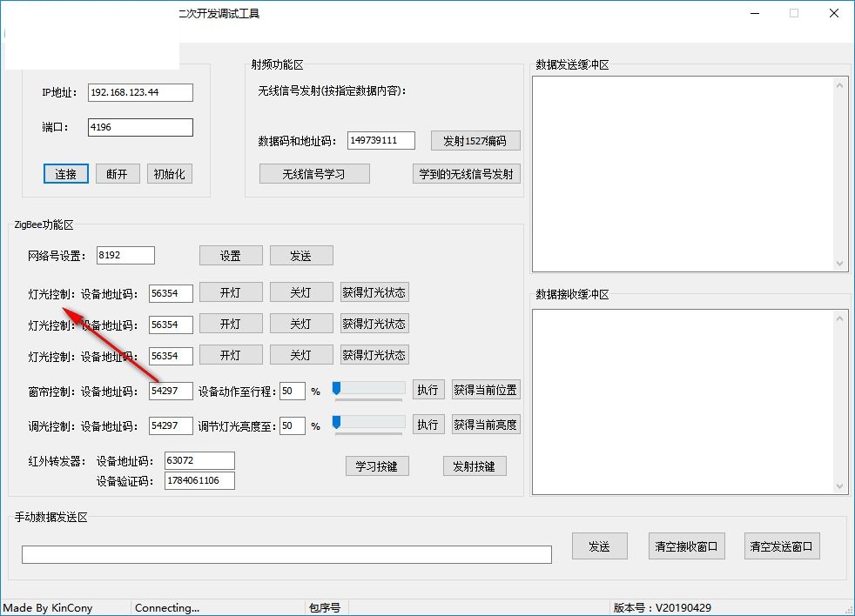Click 发送 next to 设置 button

click(301, 255)
